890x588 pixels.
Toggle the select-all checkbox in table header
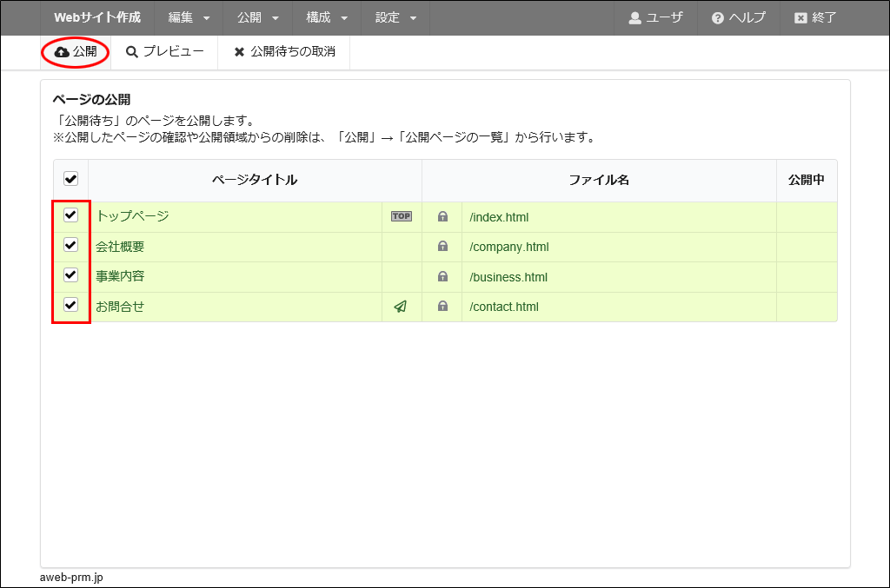[71, 179]
